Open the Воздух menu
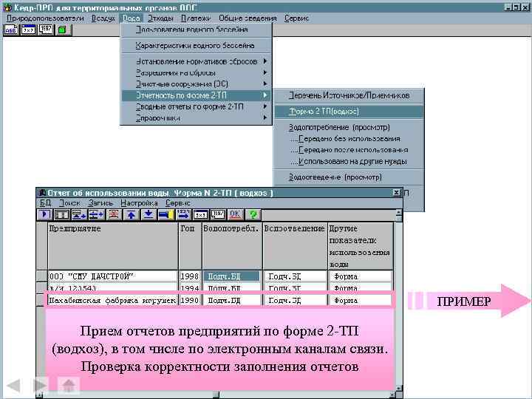This screenshot has height=399, width=532. point(103,18)
